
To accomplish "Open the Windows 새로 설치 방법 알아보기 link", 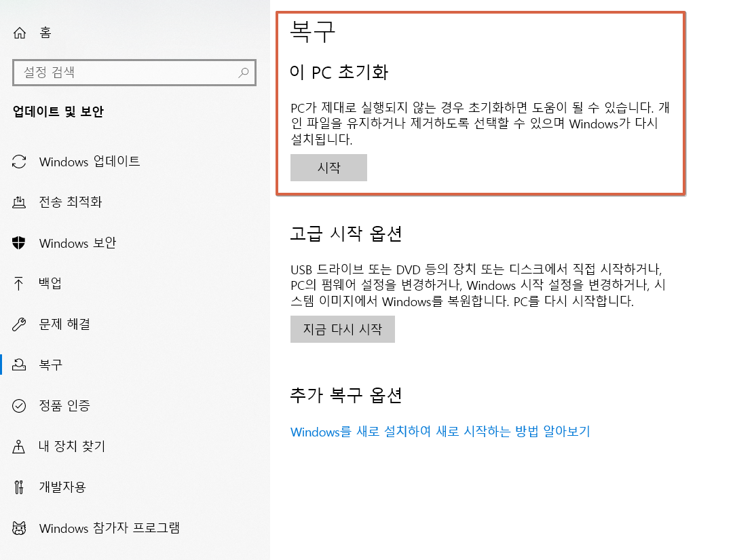I will coord(440,432).
